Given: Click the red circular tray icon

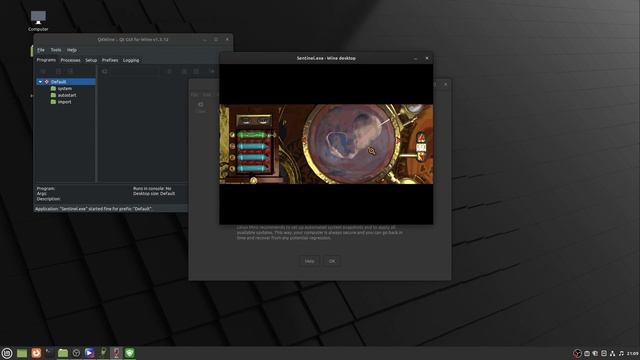Looking at the screenshot, I should (578, 353).
